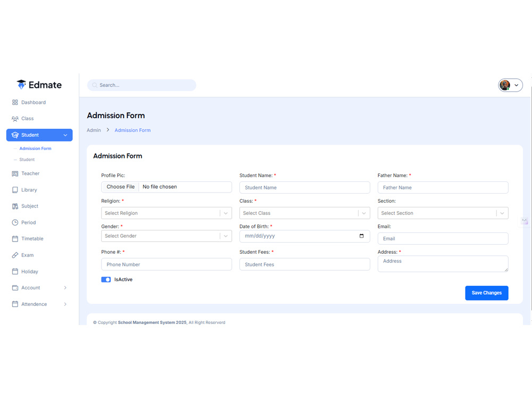
Task: Click the Attendence calendar icon
Action: click(15, 304)
